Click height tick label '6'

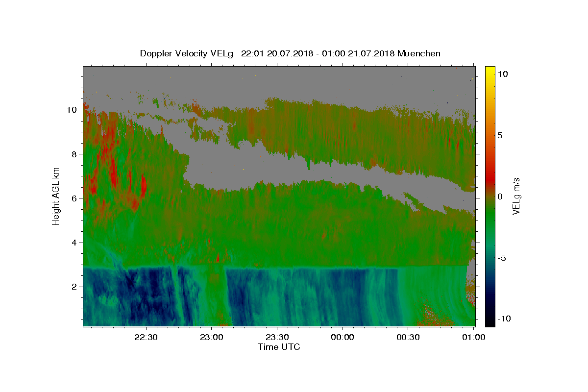[74, 198]
